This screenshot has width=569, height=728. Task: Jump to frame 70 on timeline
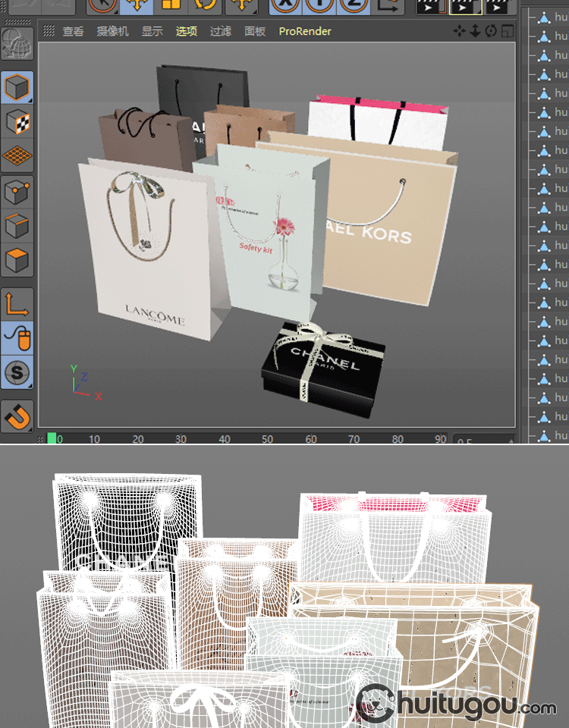[354, 439]
